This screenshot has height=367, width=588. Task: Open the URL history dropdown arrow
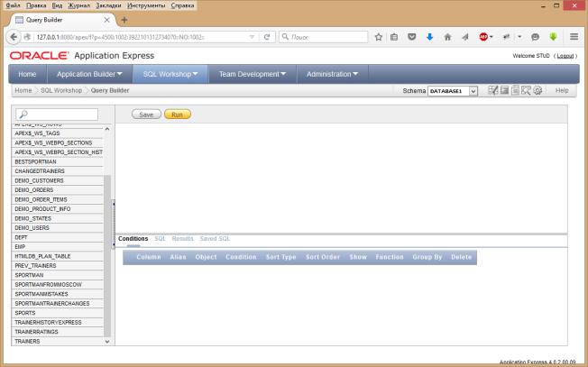(252, 37)
